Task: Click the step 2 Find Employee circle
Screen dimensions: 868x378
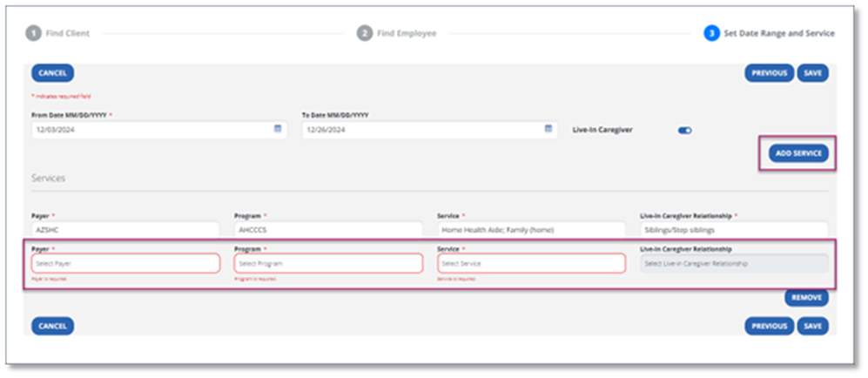Action: click(x=364, y=33)
